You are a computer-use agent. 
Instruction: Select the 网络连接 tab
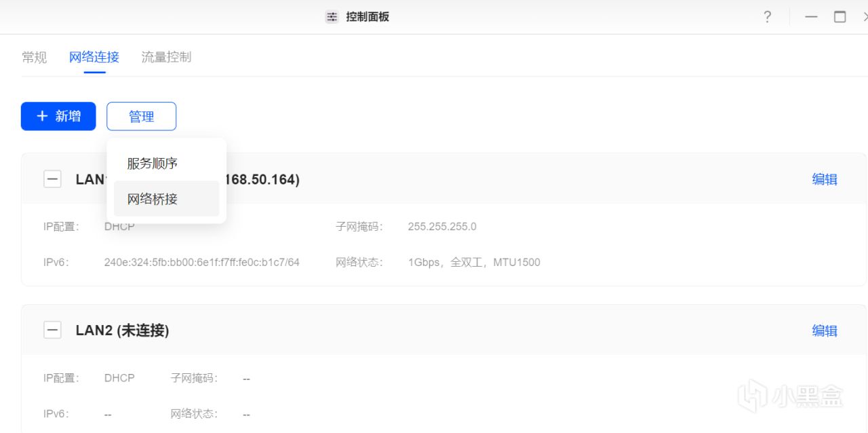[94, 57]
